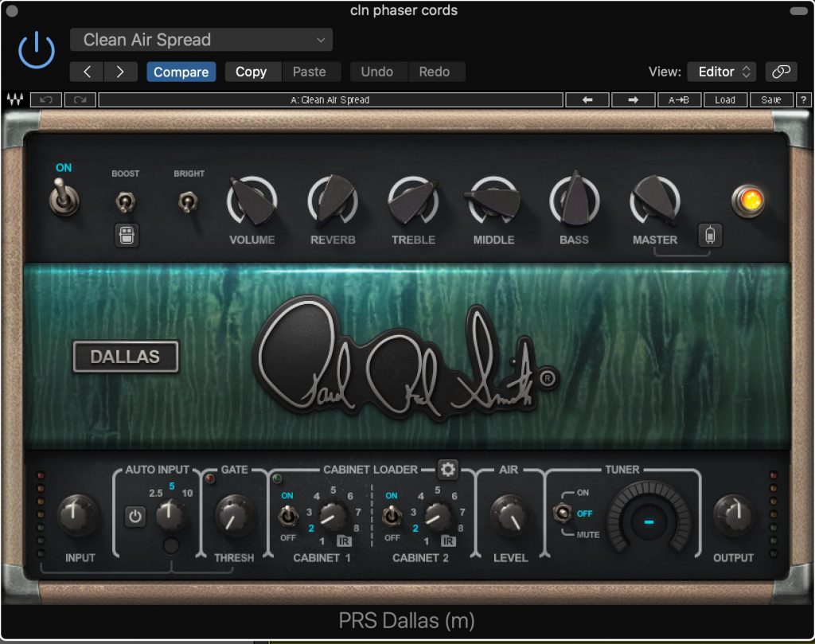Flip the amp ON power switch
Viewport: 815px width, 644px height.
pos(64,197)
